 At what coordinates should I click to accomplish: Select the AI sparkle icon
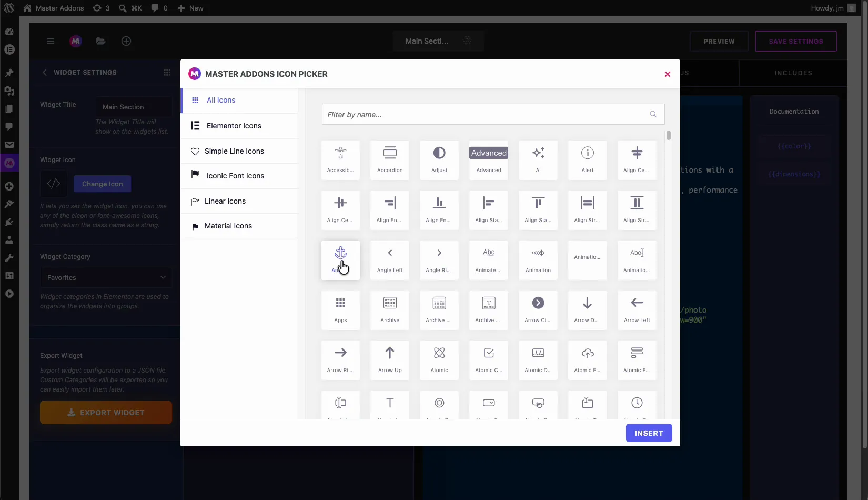coord(538,160)
